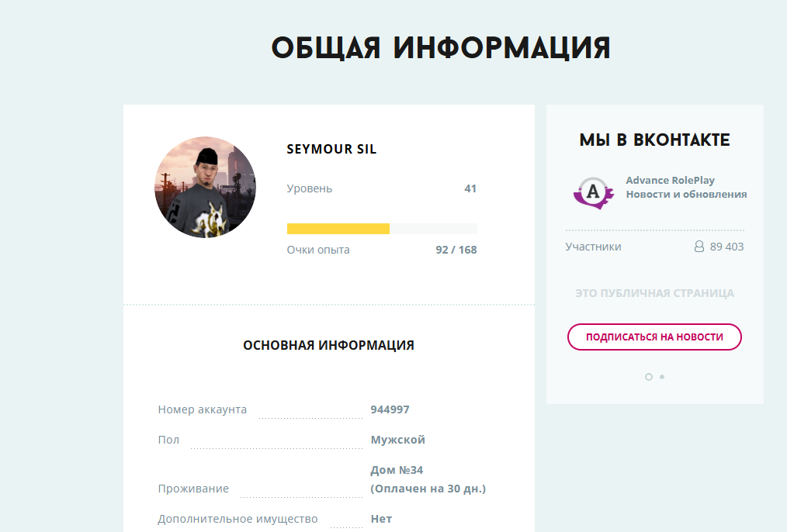
Task: Click the Уровень label
Action: point(309,189)
